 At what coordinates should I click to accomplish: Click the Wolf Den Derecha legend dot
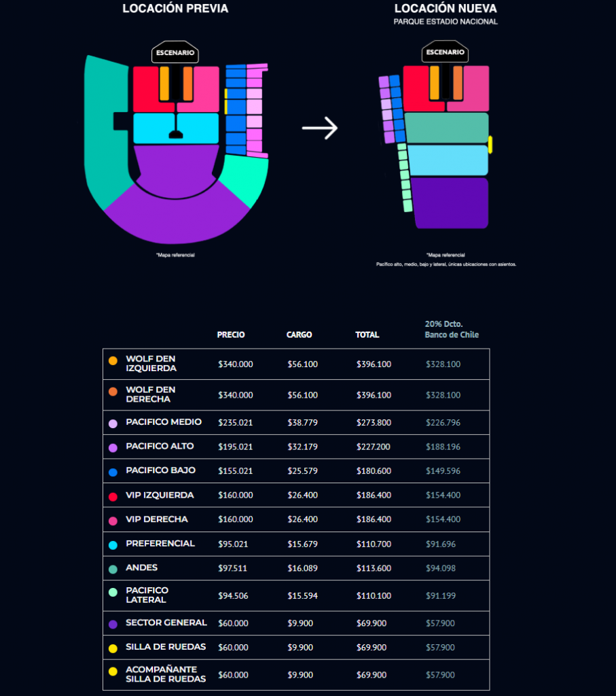[x=113, y=391]
